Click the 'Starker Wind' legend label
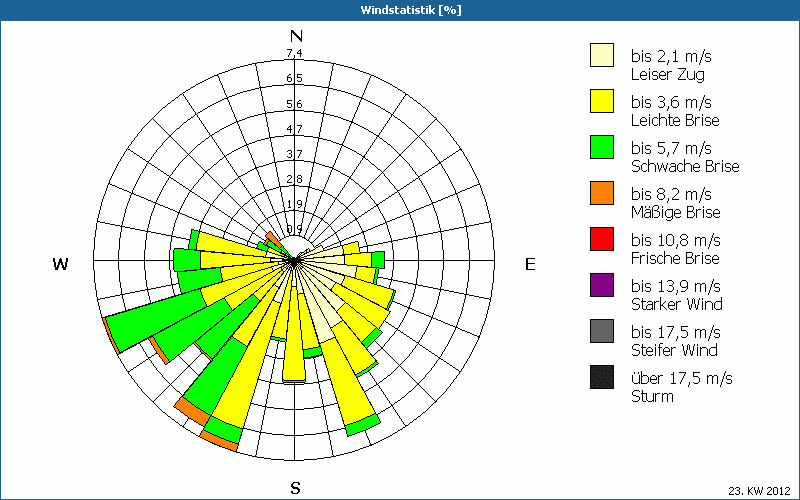The width and height of the screenshot is (800, 500). (x=677, y=304)
